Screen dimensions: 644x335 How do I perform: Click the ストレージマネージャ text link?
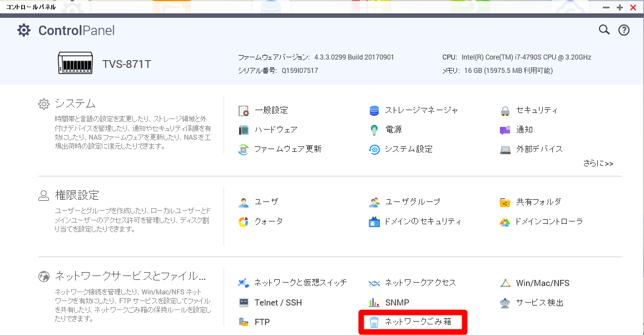422,110
